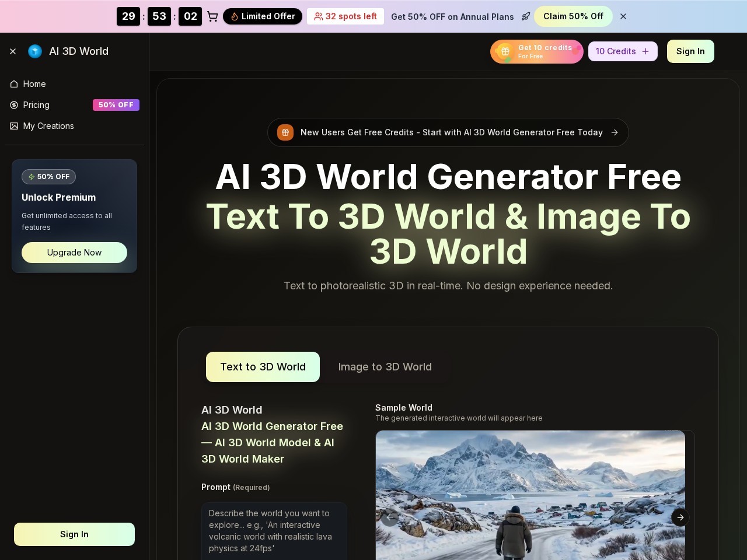Click the My Creations image icon
Screen dimensions: 747x560
14,126
